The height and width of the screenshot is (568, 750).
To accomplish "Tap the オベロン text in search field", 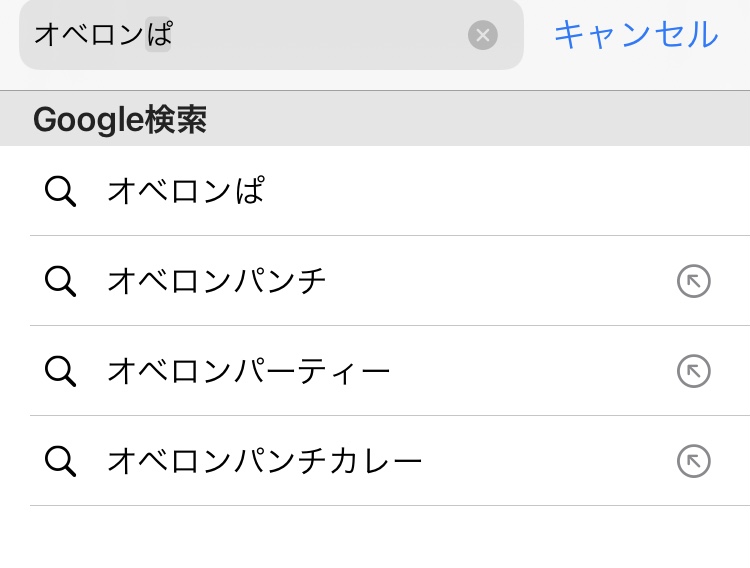I will click(89, 35).
